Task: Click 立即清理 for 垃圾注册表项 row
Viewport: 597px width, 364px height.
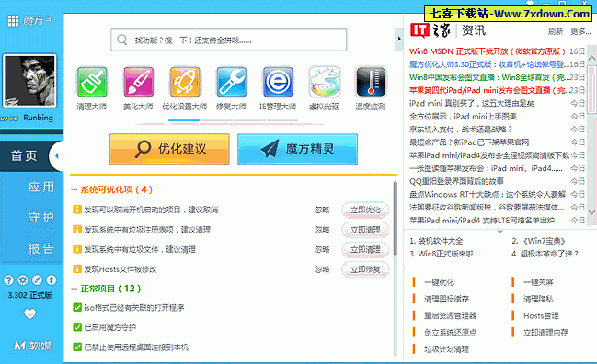Action: point(365,230)
